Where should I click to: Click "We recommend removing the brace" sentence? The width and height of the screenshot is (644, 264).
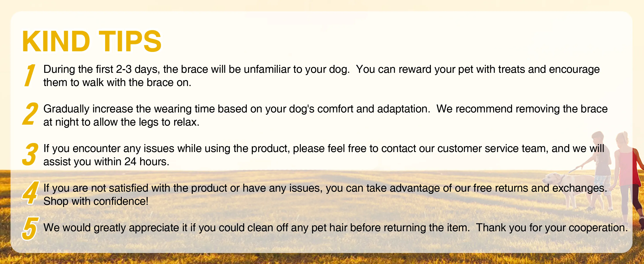(522, 109)
